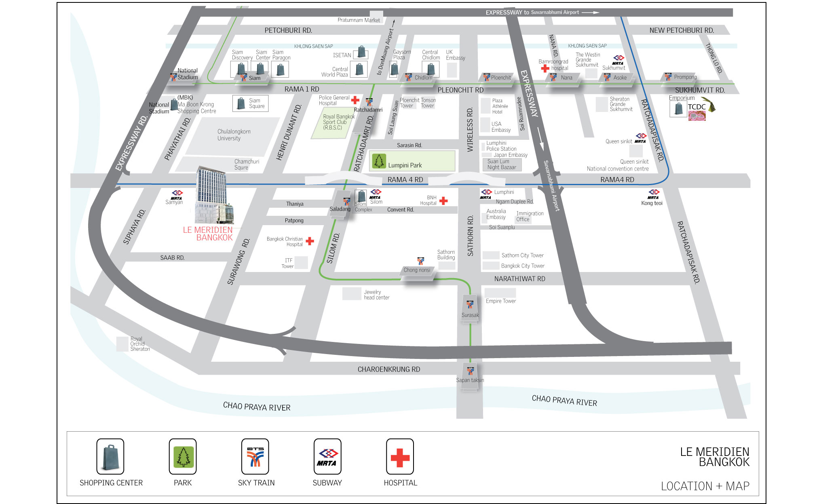This screenshot has height=504, width=840.
Task: Click the Plaza Athénée Hotel label
Action: (x=500, y=106)
